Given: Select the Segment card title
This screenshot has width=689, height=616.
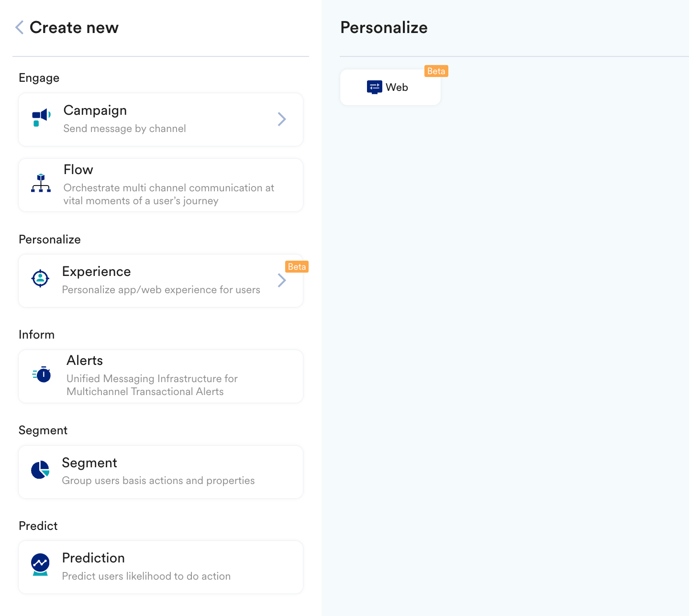Looking at the screenshot, I should coord(89,463).
